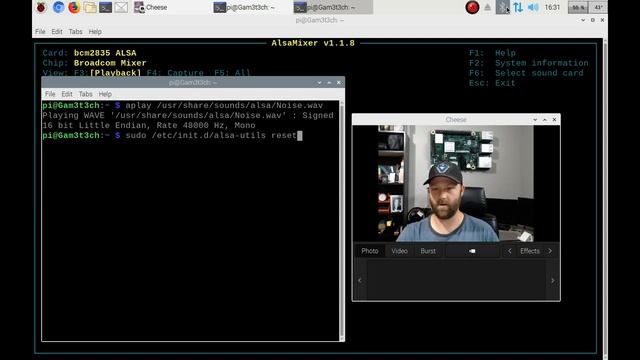Close the Cheese window
The width and height of the screenshot is (640, 360).
pos(554,120)
